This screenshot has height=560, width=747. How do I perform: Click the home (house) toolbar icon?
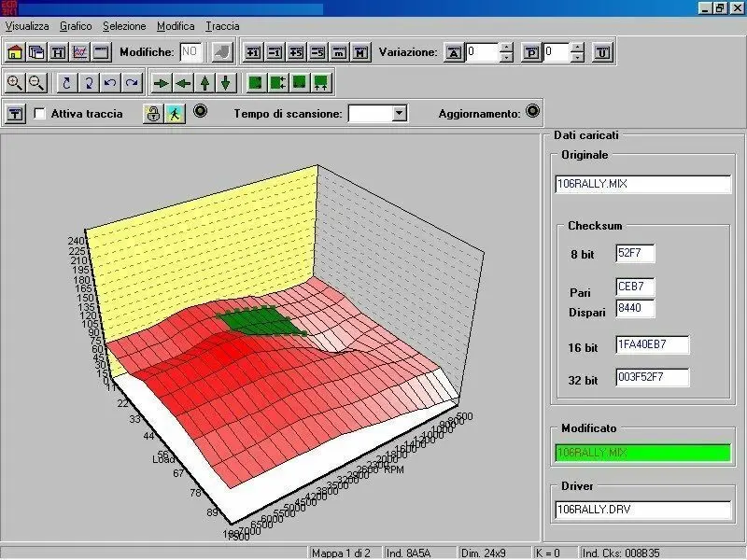coord(15,52)
